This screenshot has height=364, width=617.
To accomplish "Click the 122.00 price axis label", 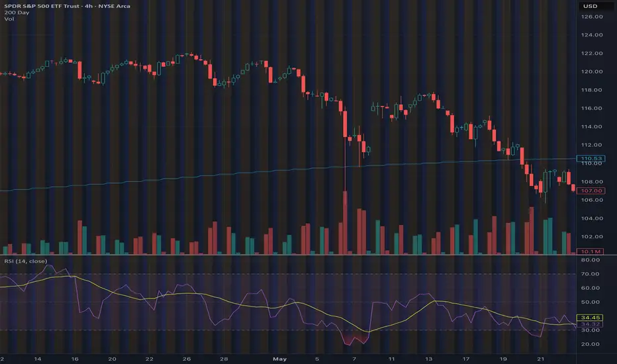I will click(592, 53).
